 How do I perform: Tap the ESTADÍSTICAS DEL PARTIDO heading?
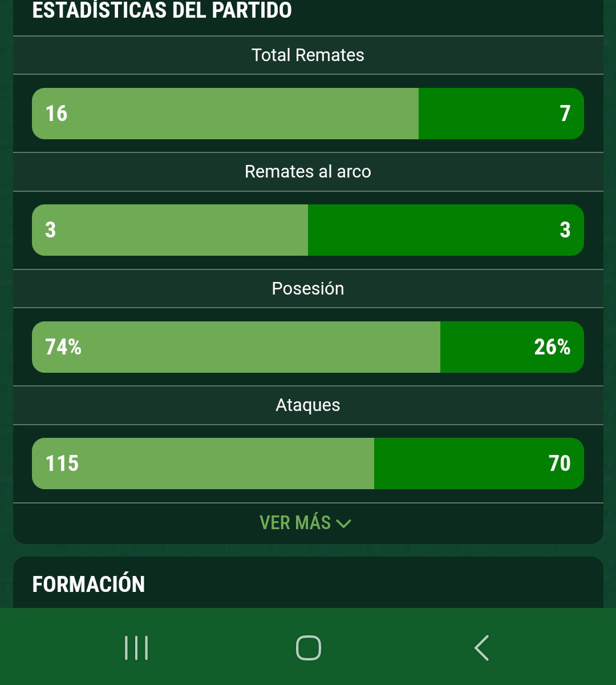162,10
